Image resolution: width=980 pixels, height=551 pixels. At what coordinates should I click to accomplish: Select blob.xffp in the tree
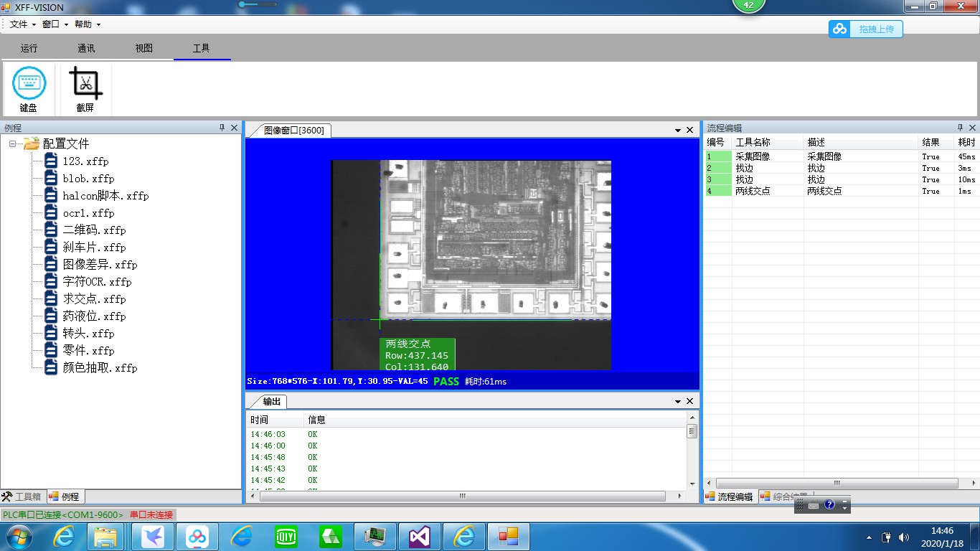pos(88,179)
